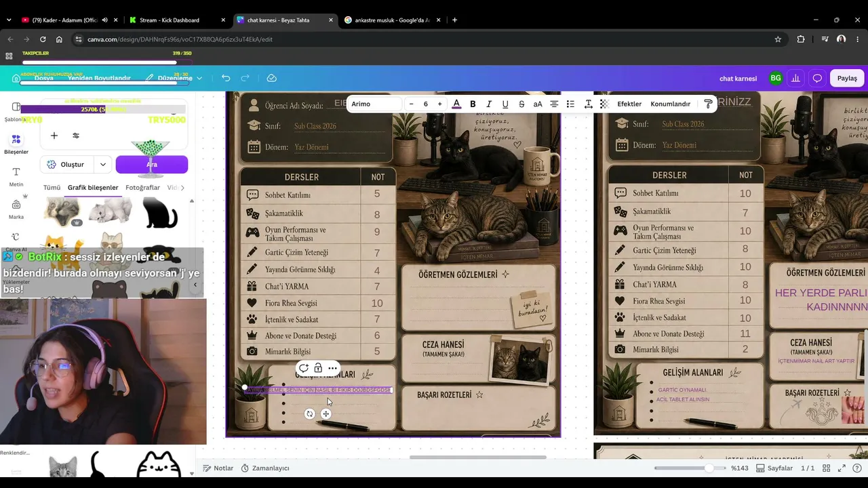Viewport: 868px width, 488px height.
Task: Open comment icon on floating toolbar
Action: (x=303, y=368)
